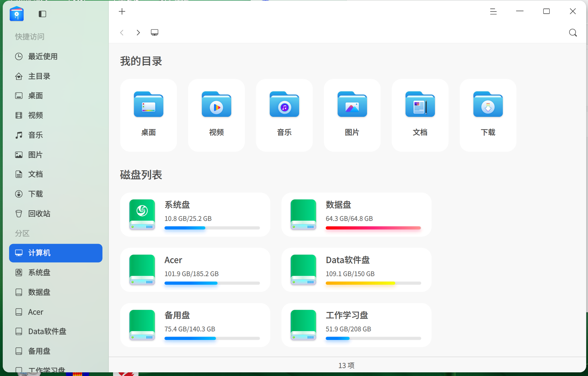Viewport: 588px width, 376px height.
Task: Open 备用盘 in sidebar partitions
Action: point(56,351)
